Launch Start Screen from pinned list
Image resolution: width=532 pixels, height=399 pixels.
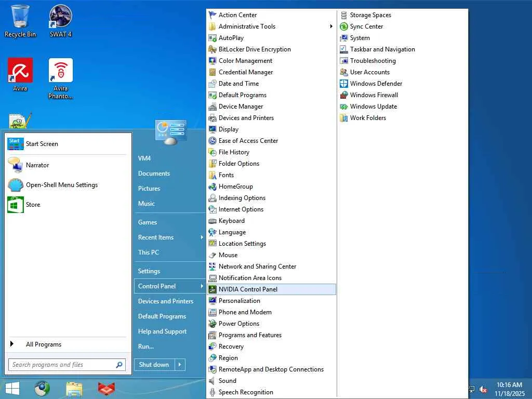[x=68, y=144]
